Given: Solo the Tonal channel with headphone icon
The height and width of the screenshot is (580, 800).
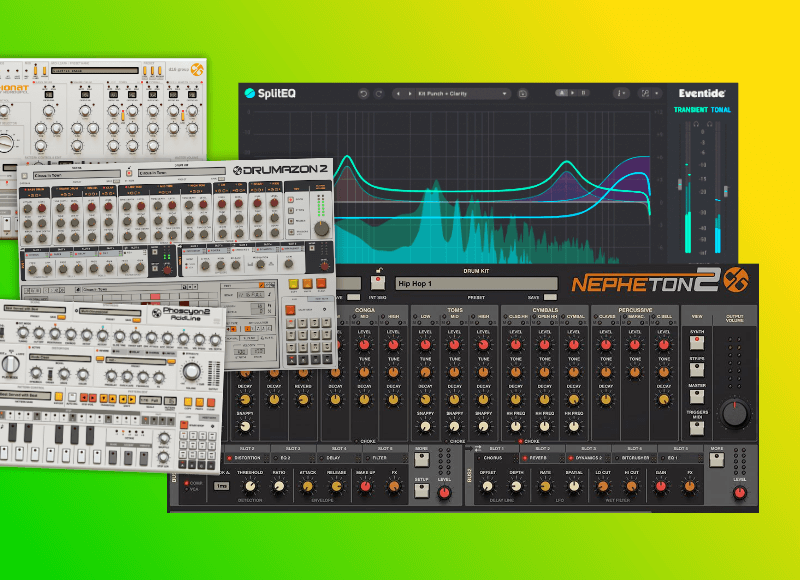Looking at the screenshot, I should [x=710, y=124].
